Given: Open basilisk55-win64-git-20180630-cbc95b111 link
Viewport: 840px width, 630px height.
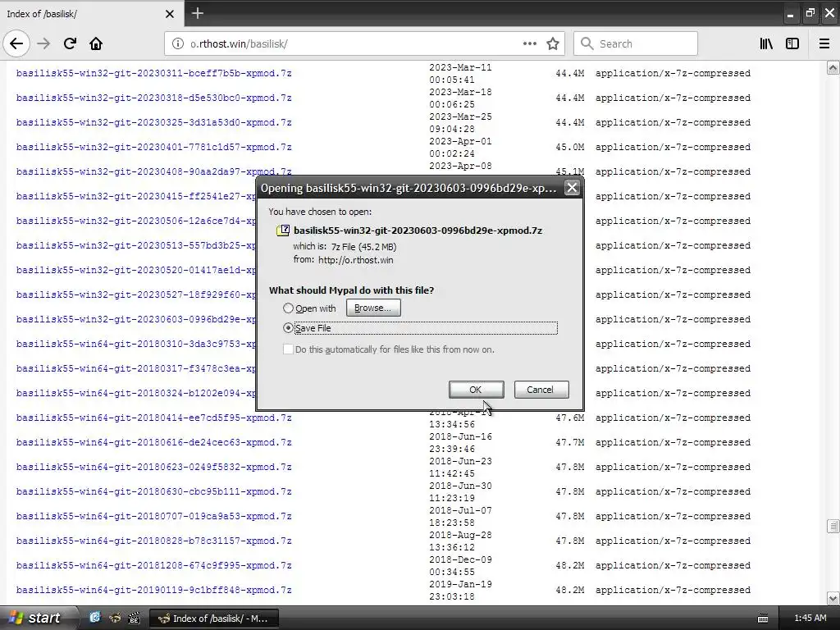Looking at the screenshot, I should [153, 492].
